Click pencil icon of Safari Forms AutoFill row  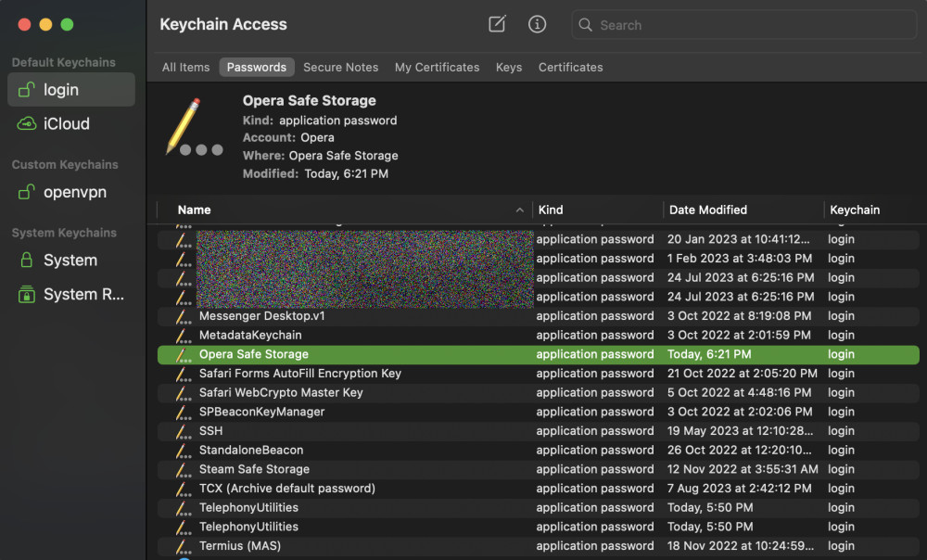coord(184,374)
